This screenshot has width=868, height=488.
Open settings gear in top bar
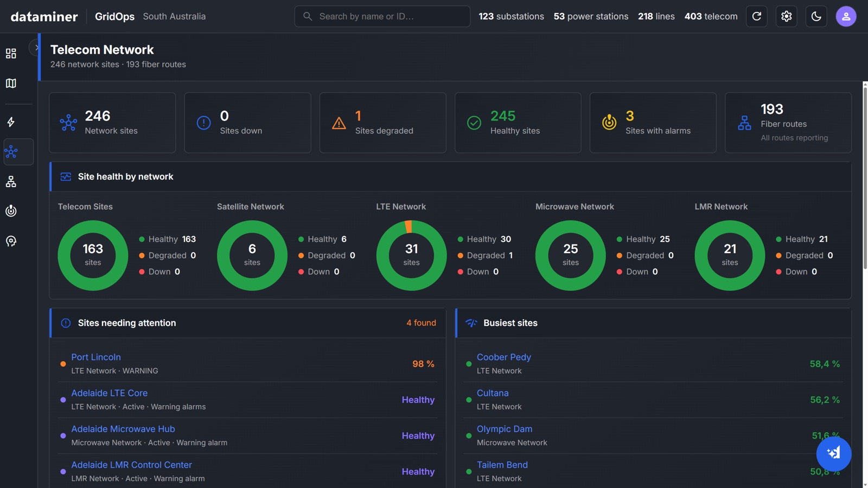787,16
